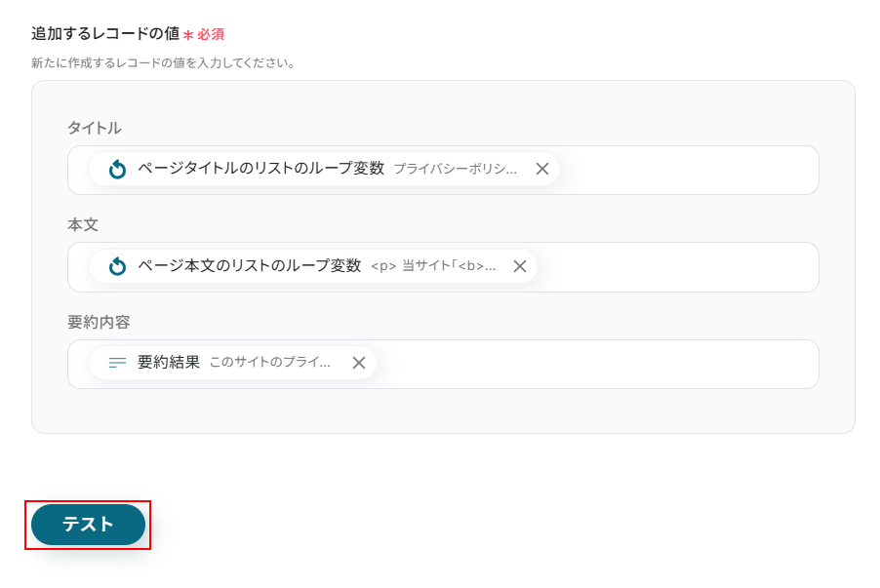Run the テスト button
The image size is (880, 588).
[x=88, y=525]
